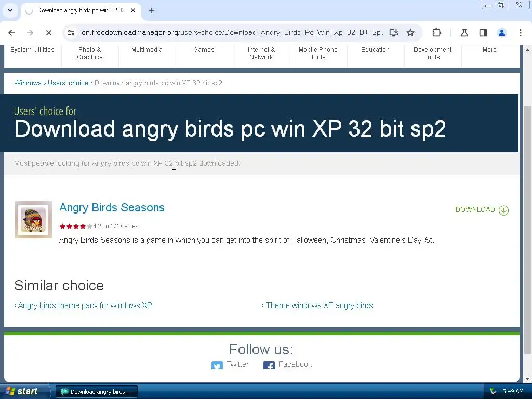Open the Education category
This screenshot has height=399, width=532.
[x=375, y=50]
